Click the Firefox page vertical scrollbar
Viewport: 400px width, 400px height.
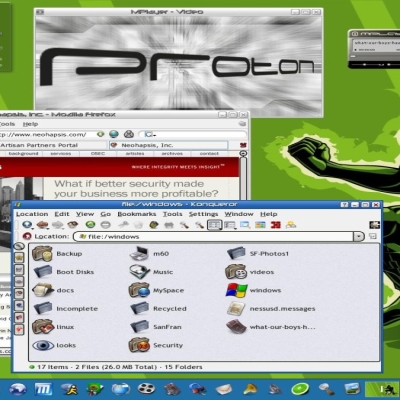[x=243, y=178]
